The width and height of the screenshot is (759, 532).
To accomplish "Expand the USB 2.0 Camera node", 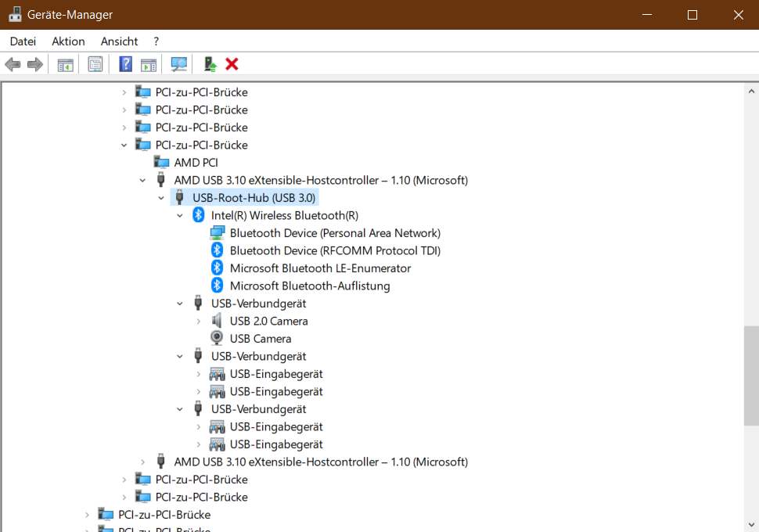I will pyautogui.click(x=199, y=321).
